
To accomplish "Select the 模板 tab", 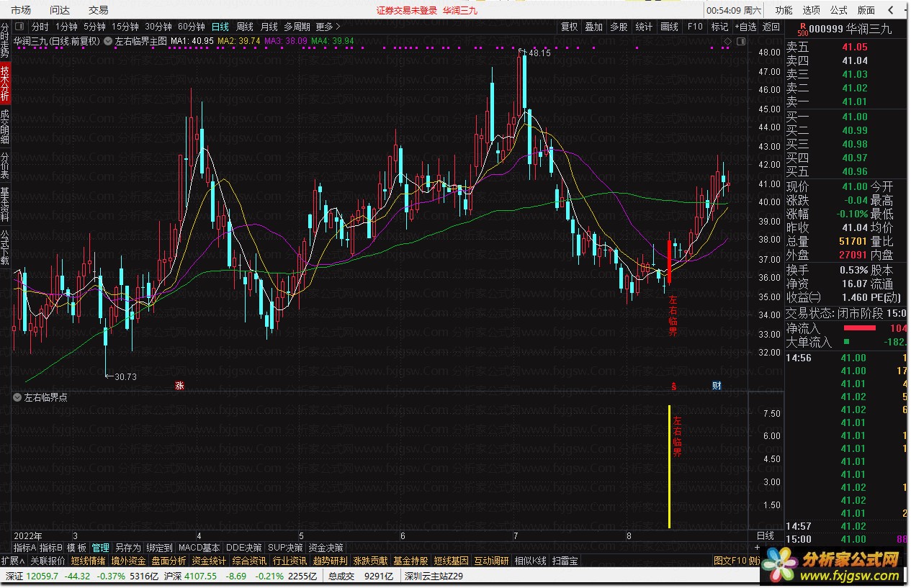I will pos(77,548).
